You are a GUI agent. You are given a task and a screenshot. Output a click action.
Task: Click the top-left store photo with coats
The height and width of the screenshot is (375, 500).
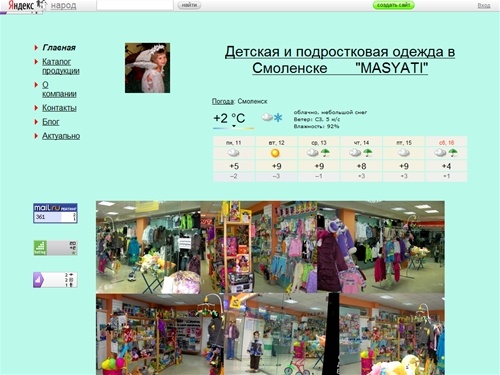pyautogui.click(x=148, y=247)
